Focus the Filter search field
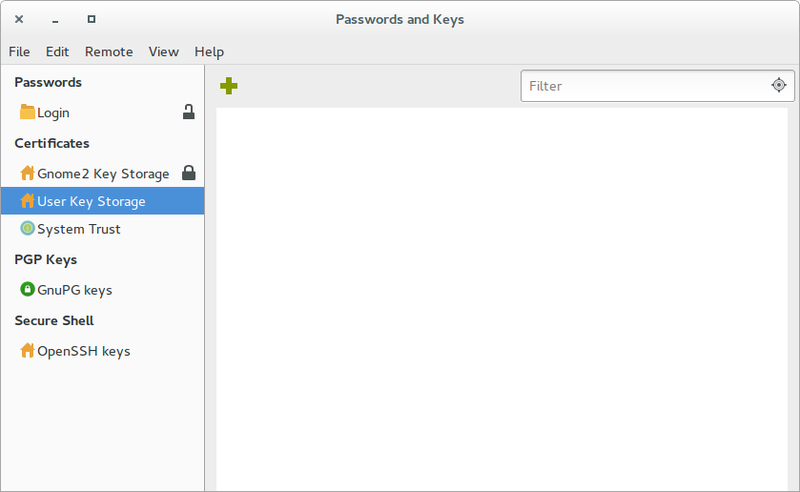The width and height of the screenshot is (800, 492). click(657, 86)
